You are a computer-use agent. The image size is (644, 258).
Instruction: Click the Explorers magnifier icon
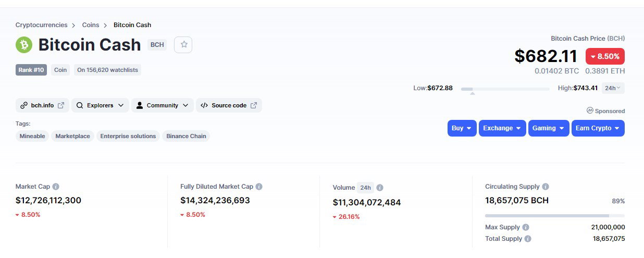point(80,105)
